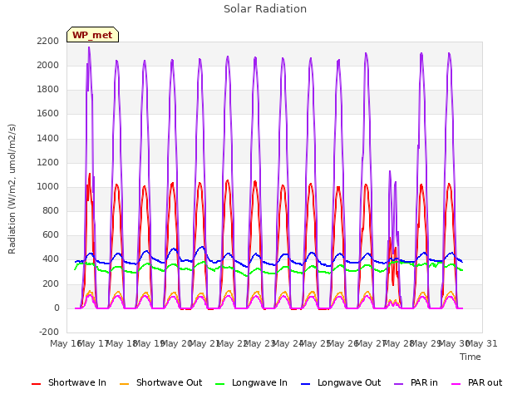Click the WP_met annotation label
The height and width of the screenshot is (399, 532).
tap(92, 35)
